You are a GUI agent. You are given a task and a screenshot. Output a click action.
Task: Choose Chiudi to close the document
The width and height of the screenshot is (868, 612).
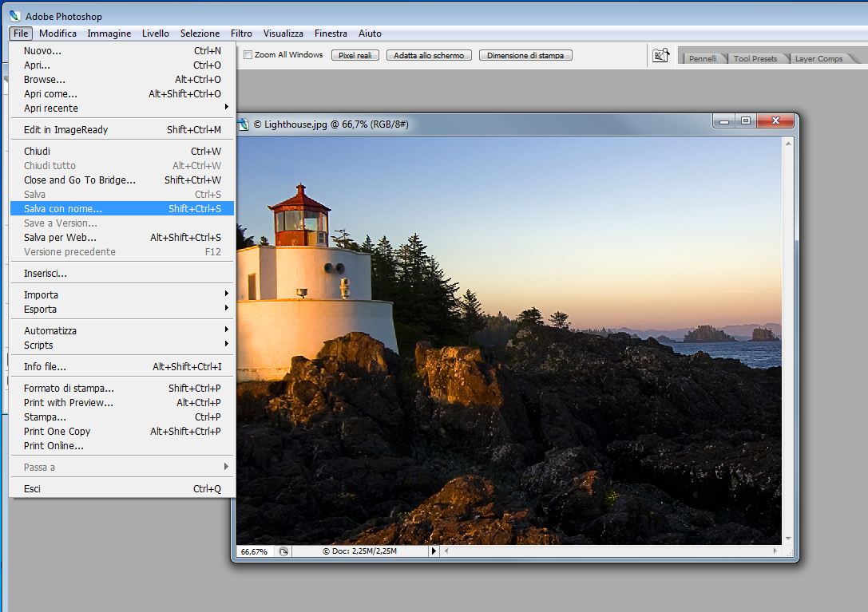122,151
